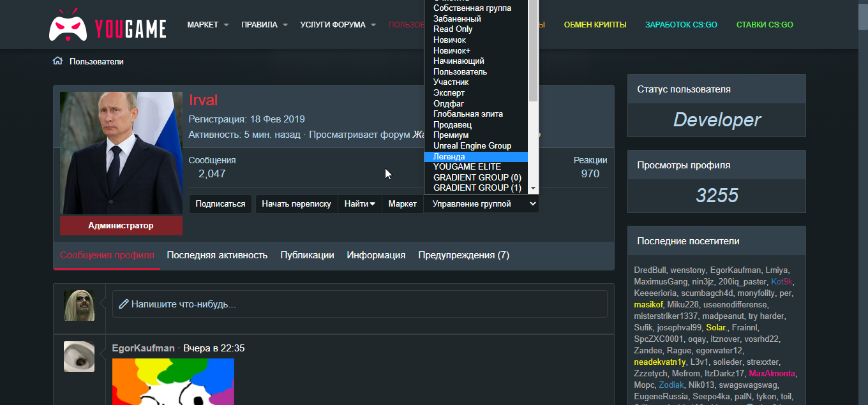Expand the Правила navigation dropdown arrow
This screenshot has width=868, height=405.
point(285,25)
